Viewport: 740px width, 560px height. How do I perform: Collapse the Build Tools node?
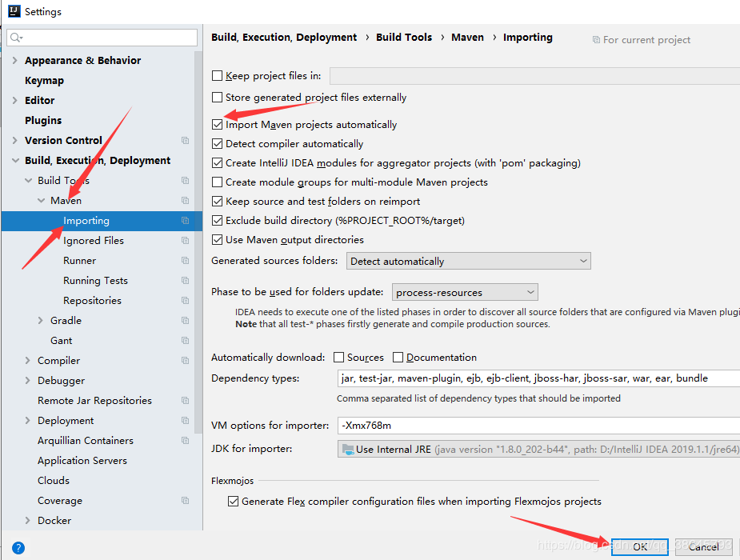point(28,180)
